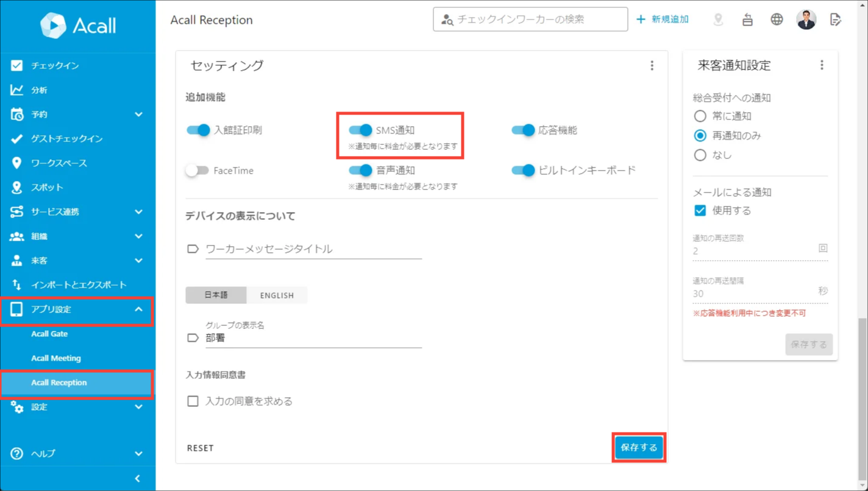Select the なし radio button
Image resolution: width=868 pixels, height=491 pixels.
click(x=700, y=155)
